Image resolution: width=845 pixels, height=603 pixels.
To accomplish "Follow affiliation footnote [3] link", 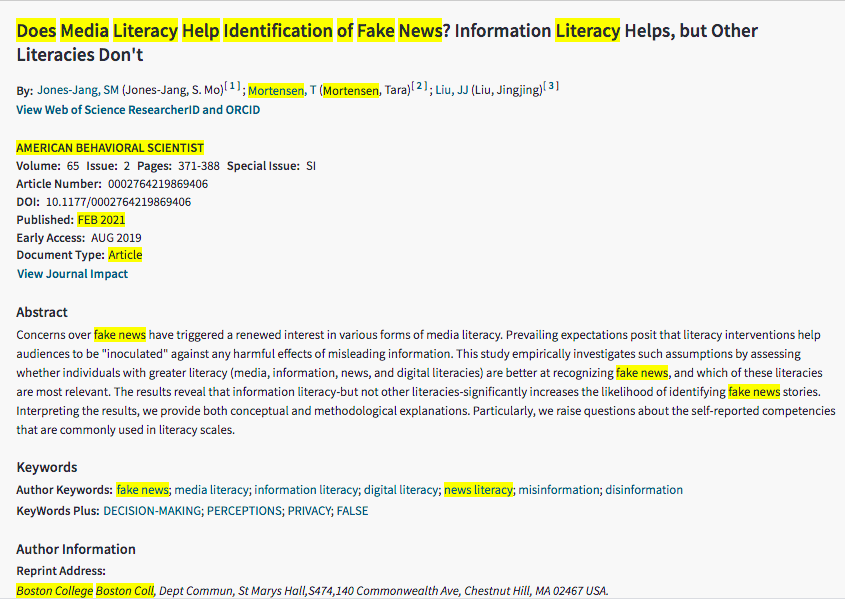I will coord(551,87).
